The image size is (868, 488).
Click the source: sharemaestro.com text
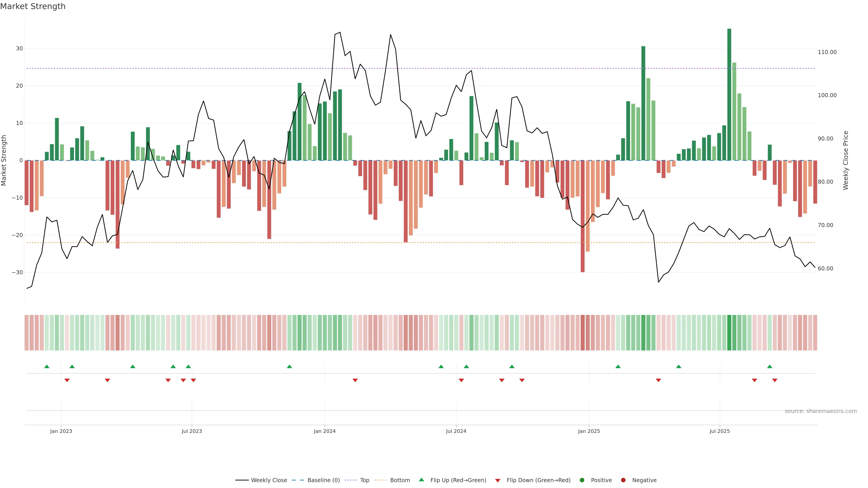coord(821,411)
